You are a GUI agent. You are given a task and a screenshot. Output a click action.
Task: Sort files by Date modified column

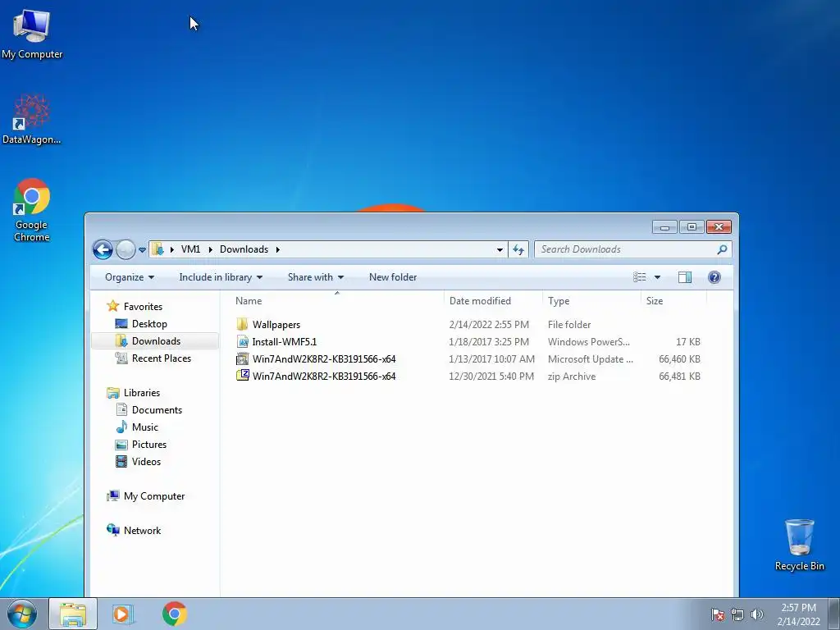(x=493, y=300)
